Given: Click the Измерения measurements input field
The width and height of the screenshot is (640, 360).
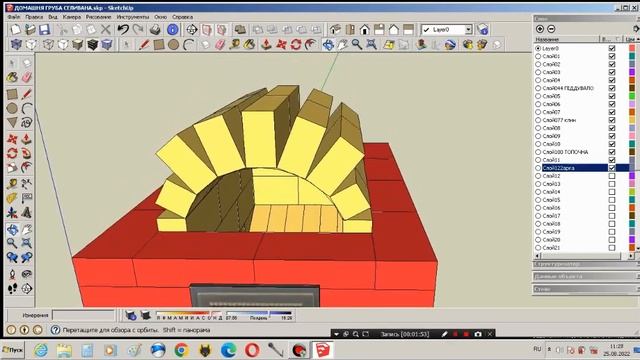Looking at the screenshot, I should 83,315.
